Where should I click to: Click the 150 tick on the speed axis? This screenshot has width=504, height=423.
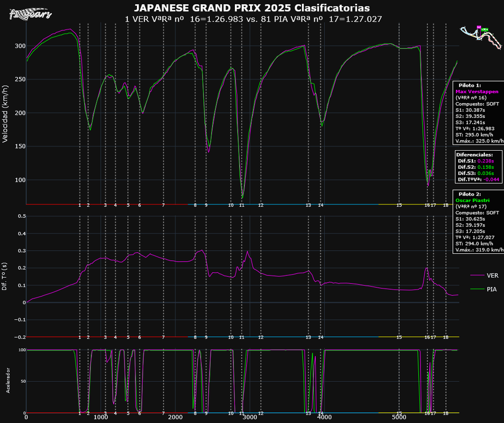pyautogui.click(x=19, y=146)
